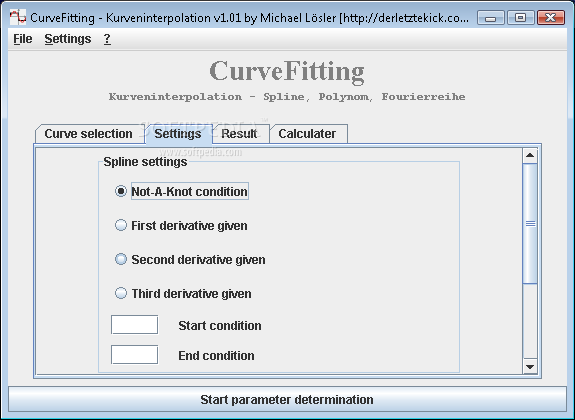Minimize the CurveFitting window

[491, 18]
